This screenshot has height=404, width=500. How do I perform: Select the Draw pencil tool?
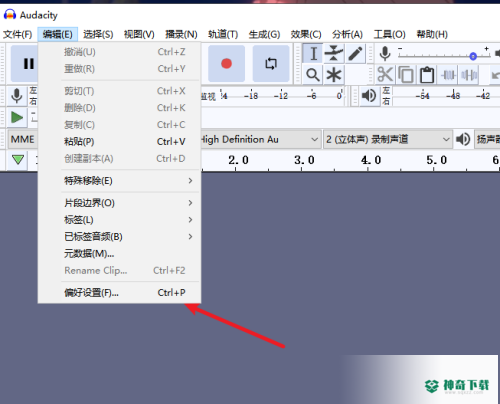pos(355,54)
